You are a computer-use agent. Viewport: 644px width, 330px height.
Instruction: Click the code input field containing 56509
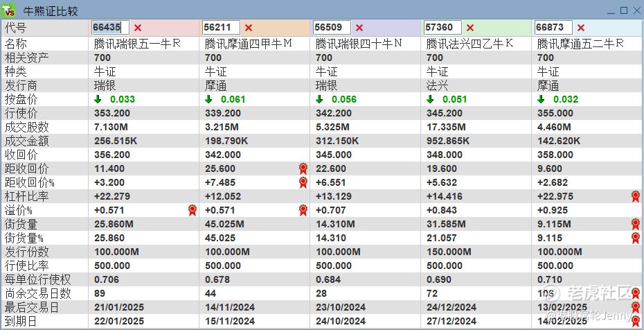coord(332,28)
